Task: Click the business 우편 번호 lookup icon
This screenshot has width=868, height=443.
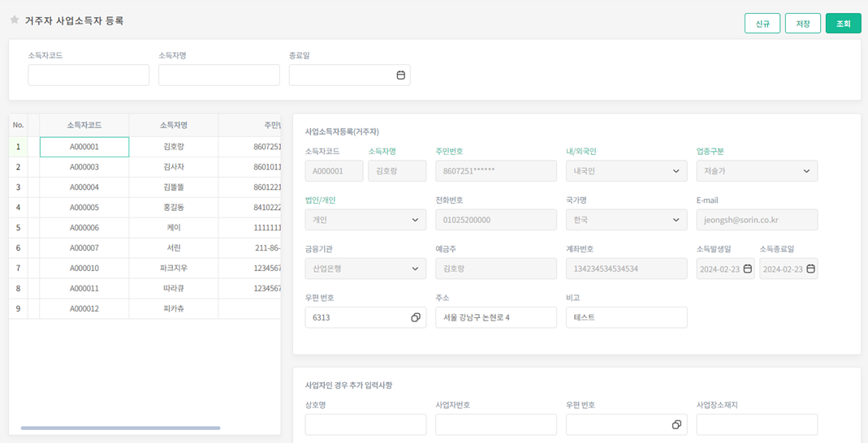Action: coord(676,424)
